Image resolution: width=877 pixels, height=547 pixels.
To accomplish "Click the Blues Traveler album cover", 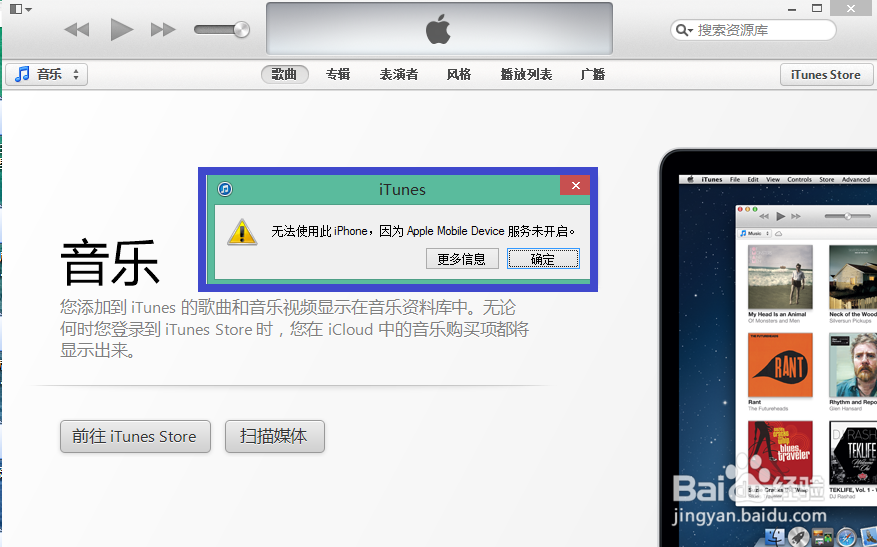I will click(x=780, y=453).
